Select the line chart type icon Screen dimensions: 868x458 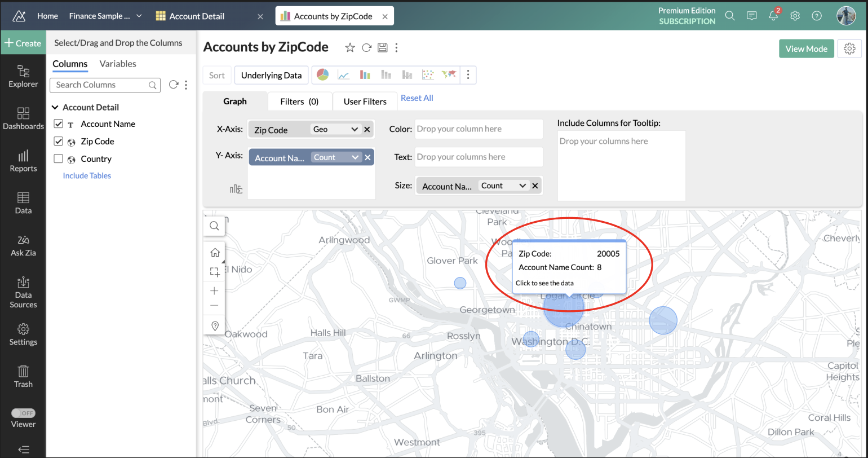point(343,74)
